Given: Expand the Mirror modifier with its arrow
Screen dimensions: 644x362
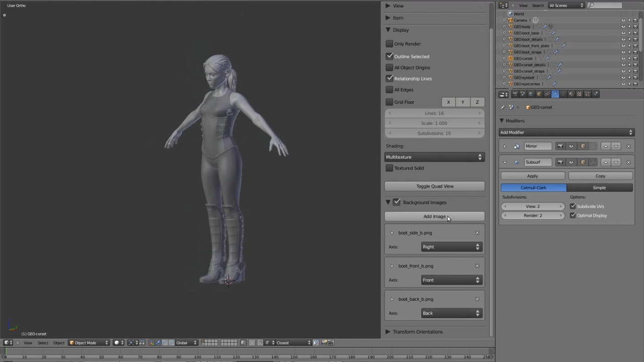Looking at the screenshot, I should 505,146.
